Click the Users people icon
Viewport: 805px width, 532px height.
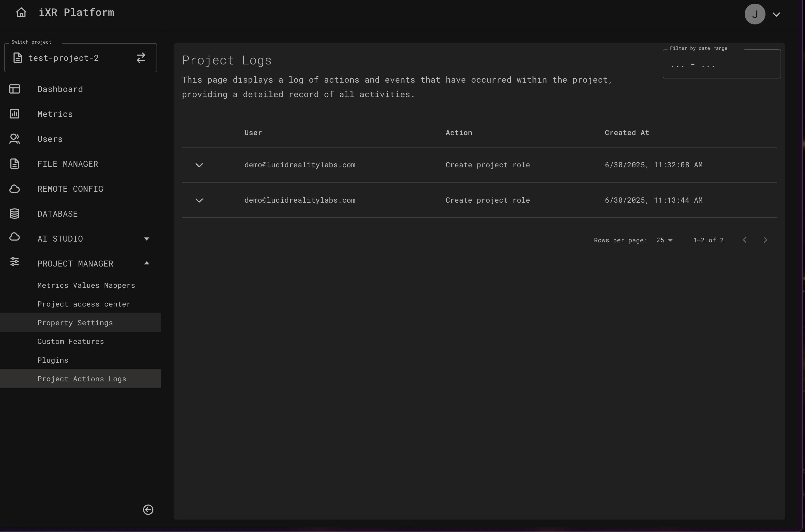click(x=15, y=139)
